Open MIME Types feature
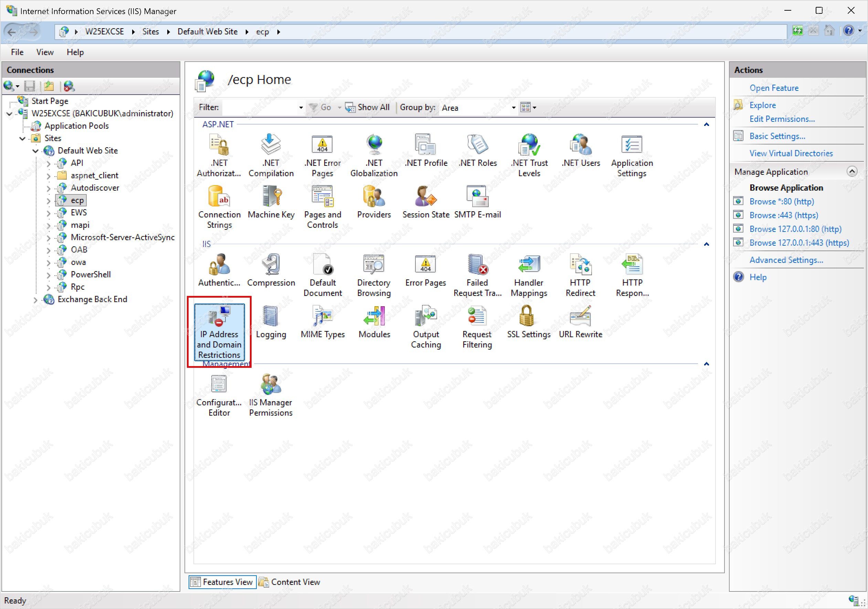The height and width of the screenshot is (609, 868). [x=322, y=322]
